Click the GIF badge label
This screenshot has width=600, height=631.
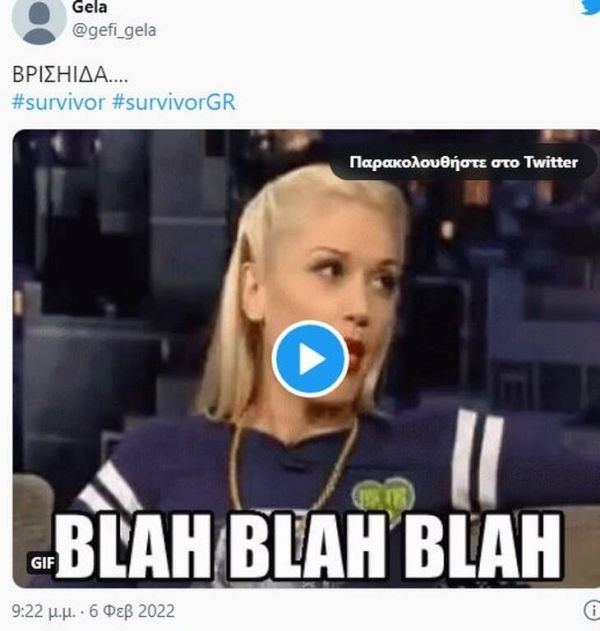pos(43,563)
